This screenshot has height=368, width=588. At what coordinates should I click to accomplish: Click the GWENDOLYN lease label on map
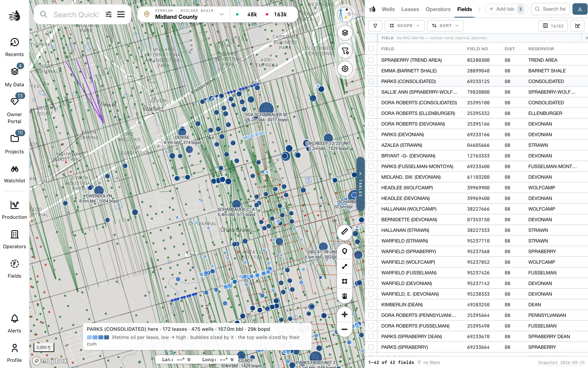(99, 198)
